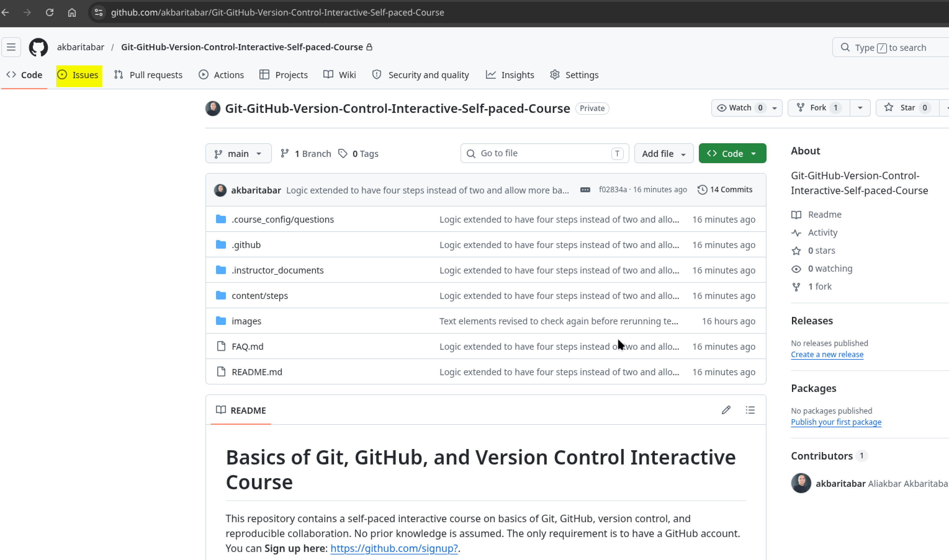
Task: Select the README tab header
Action: click(241, 410)
